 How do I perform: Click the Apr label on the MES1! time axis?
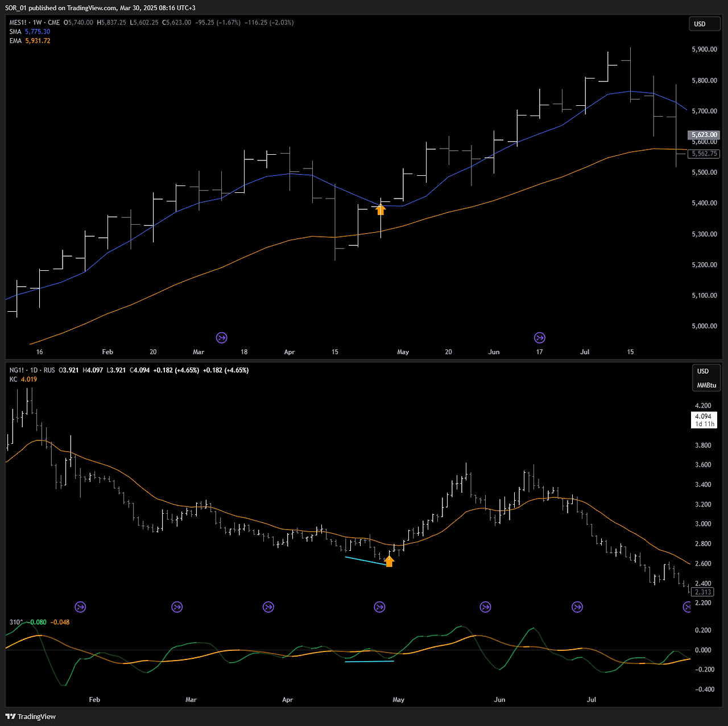point(289,352)
